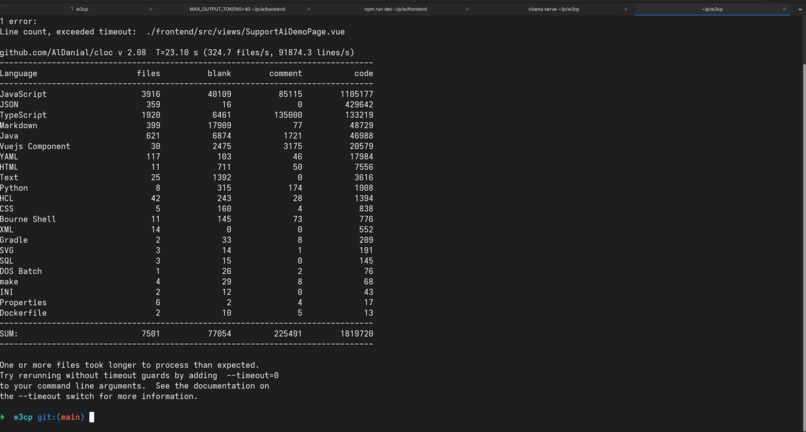
Task: Click the 'JavaScript' language row label
Action: (23, 94)
